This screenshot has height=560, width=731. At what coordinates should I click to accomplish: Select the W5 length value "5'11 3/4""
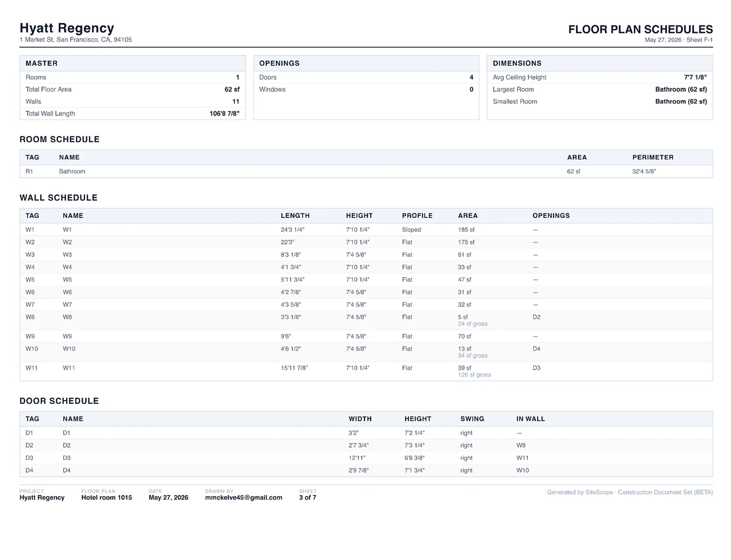point(292,280)
